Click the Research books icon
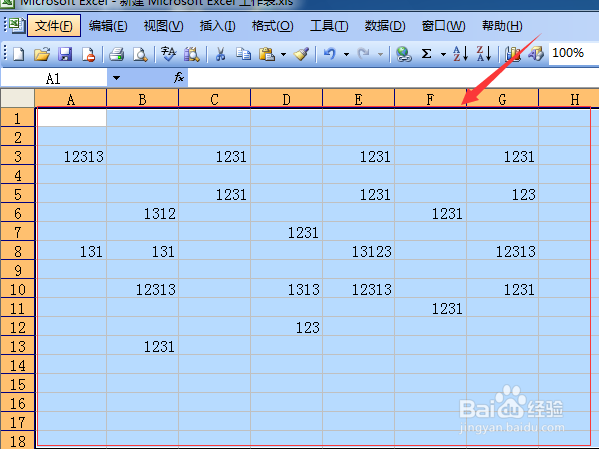 tap(191, 54)
